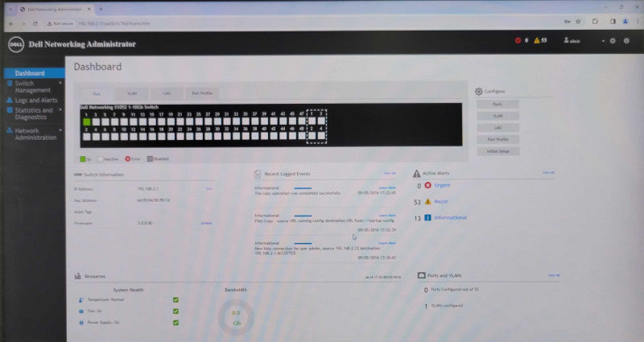The width and height of the screenshot is (644, 342).
Task: Open the browser extensions puzzle icon
Action: (595, 22)
